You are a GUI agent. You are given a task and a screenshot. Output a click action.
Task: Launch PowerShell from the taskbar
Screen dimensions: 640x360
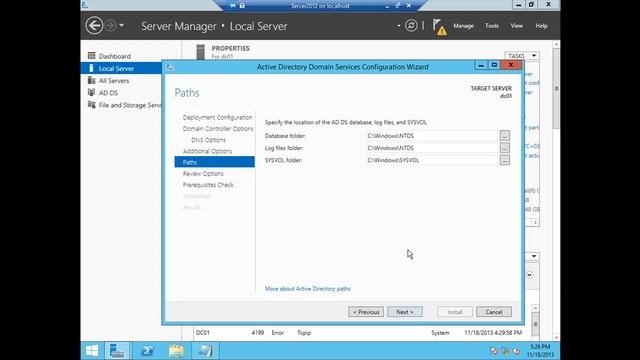(147, 351)
